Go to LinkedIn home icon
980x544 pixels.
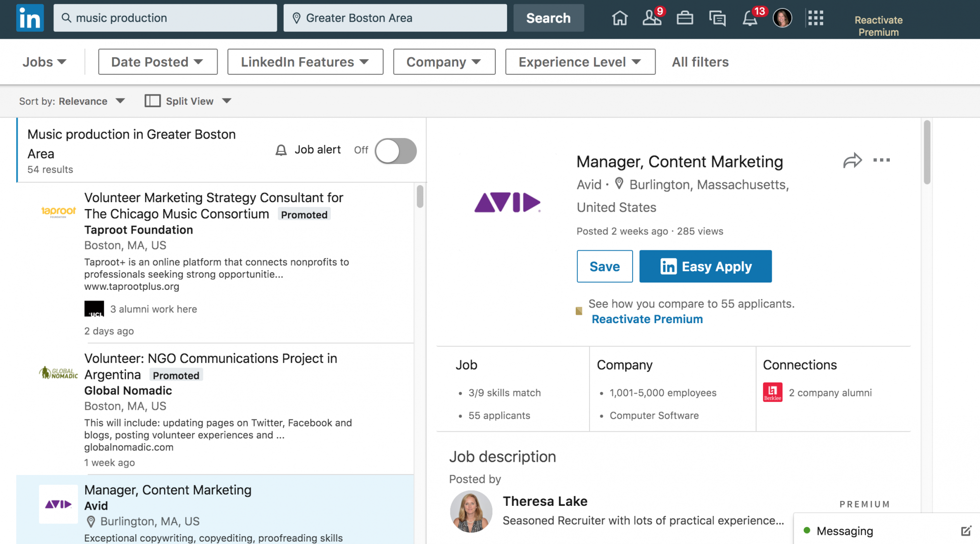point(619,18)
